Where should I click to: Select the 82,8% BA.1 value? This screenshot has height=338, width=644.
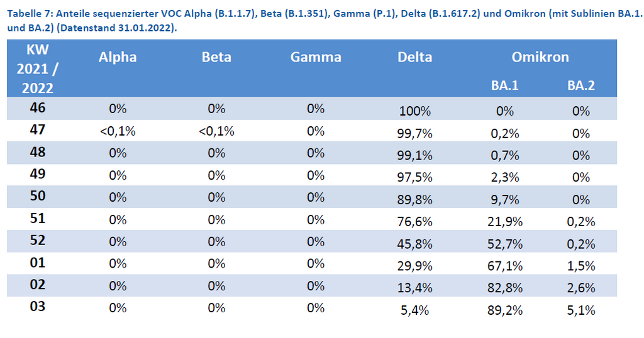[505, 288]
